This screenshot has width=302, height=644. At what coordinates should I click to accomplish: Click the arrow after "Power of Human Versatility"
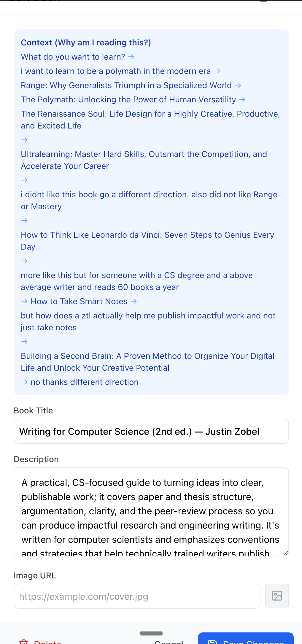[x=242, y=99]
